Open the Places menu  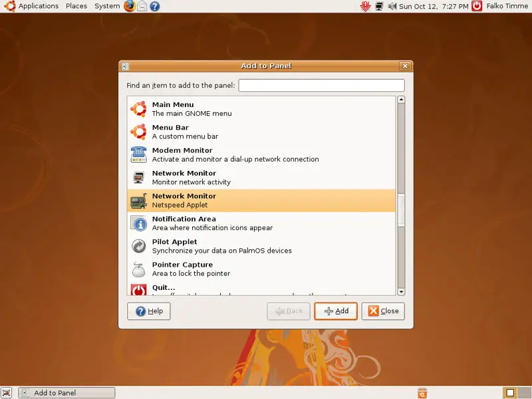click(x=76, y=6)
